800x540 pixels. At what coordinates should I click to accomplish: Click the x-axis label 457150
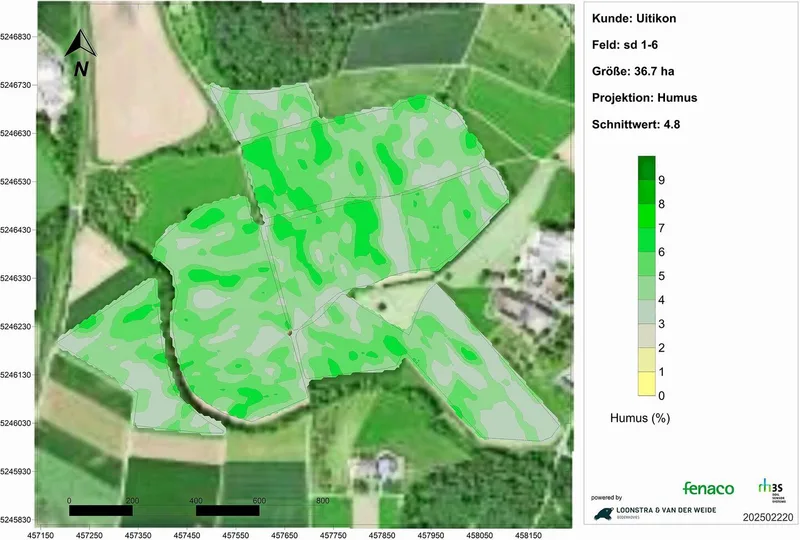click(x=40, y=535)
